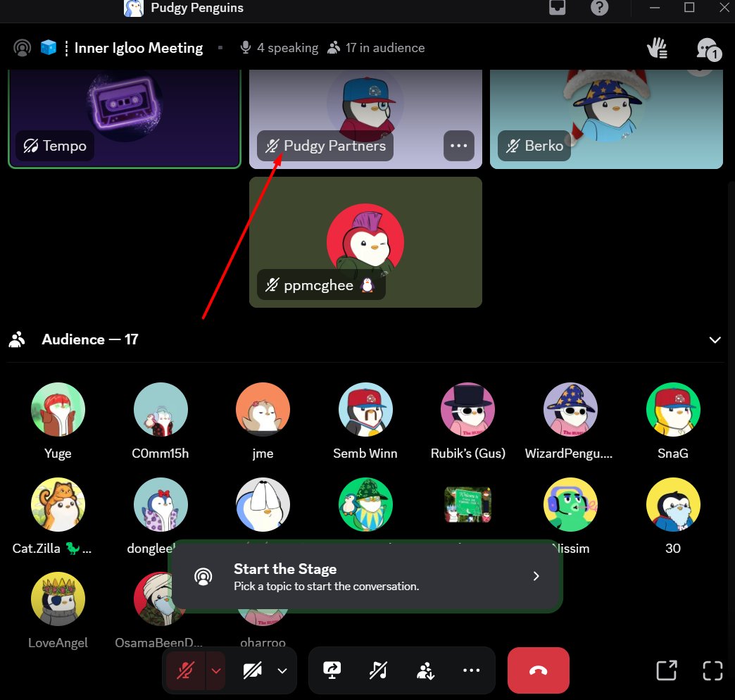
Task: Toggle the camera on
Action: click(x=253, y=670)
